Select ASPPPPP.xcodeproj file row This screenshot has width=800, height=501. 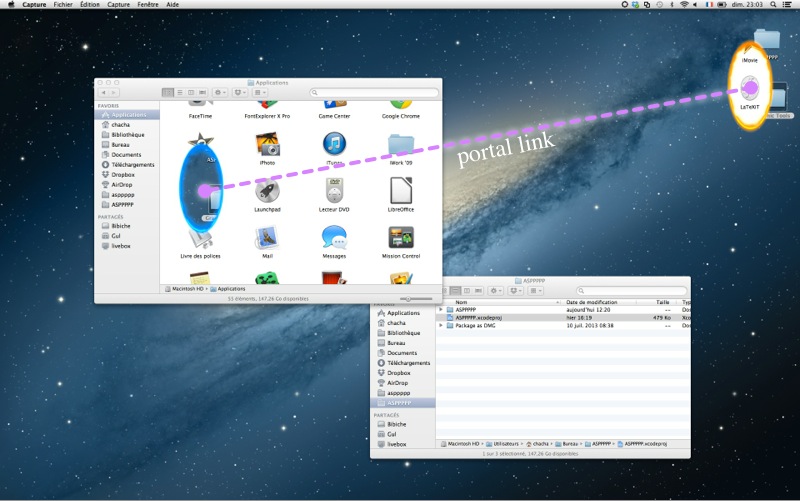coord(563,317)
